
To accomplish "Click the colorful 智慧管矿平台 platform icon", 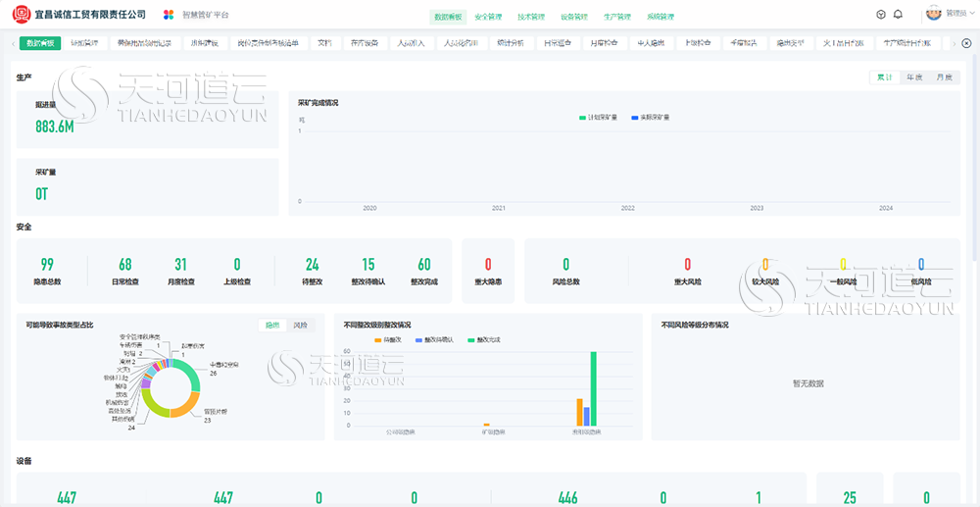I will (x=169, y=15).
